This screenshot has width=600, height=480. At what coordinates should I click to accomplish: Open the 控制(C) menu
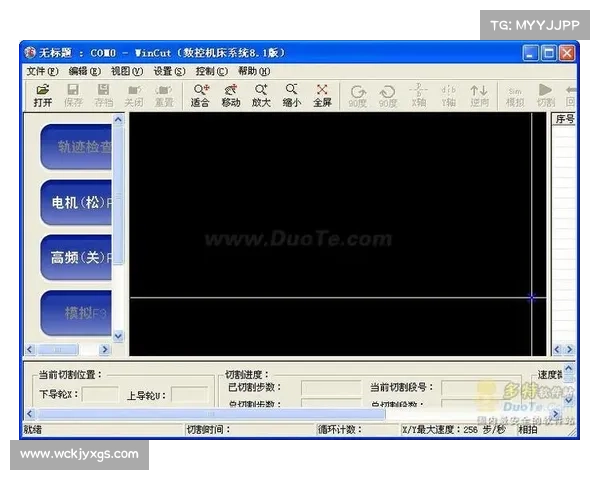tap(211, 71)
